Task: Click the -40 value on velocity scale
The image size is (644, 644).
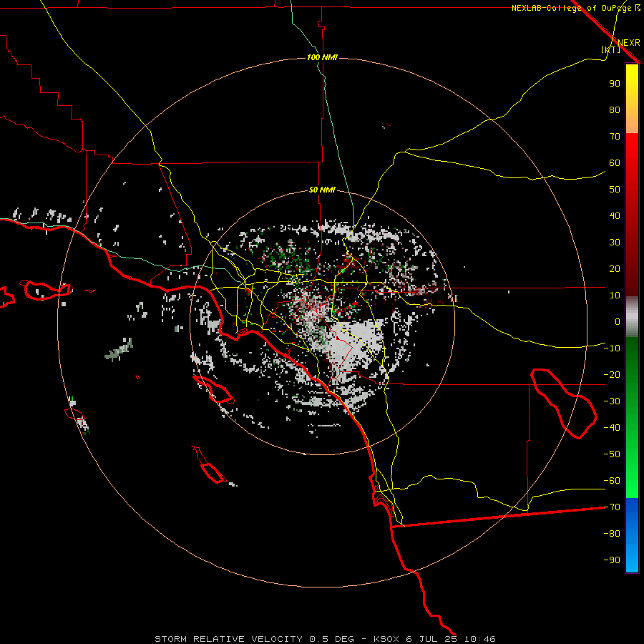Action: point(612,428)
